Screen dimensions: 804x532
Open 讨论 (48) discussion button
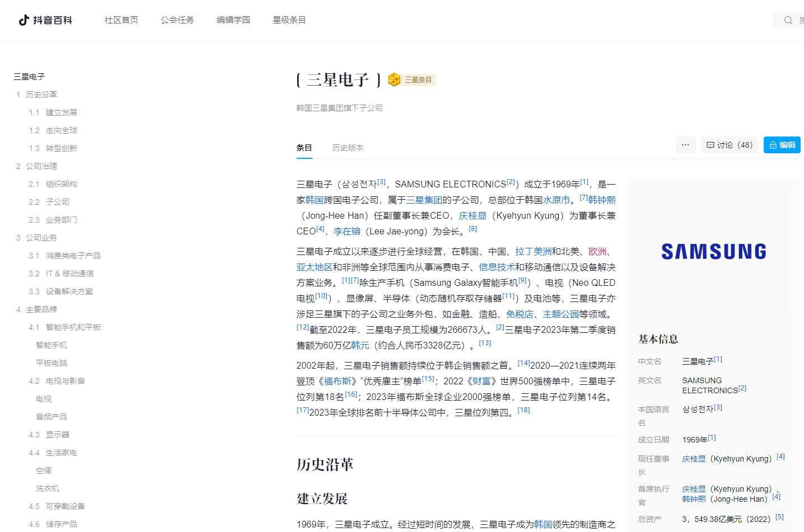click(x=730, y=145)
